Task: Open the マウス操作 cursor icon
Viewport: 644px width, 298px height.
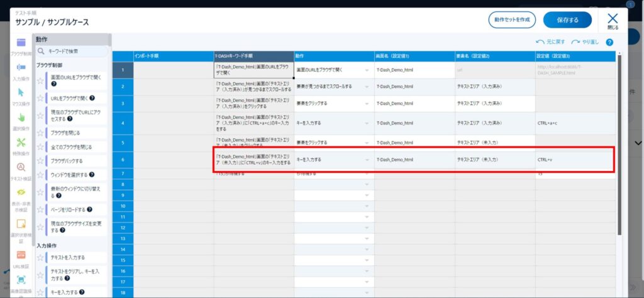Action: [21, 92]
